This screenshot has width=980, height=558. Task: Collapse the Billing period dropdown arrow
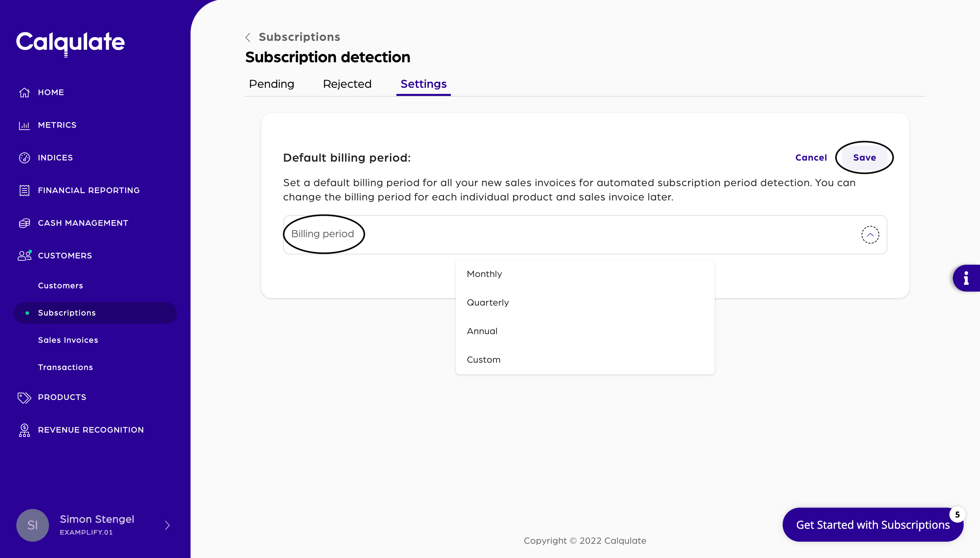(x=870, y=234)
